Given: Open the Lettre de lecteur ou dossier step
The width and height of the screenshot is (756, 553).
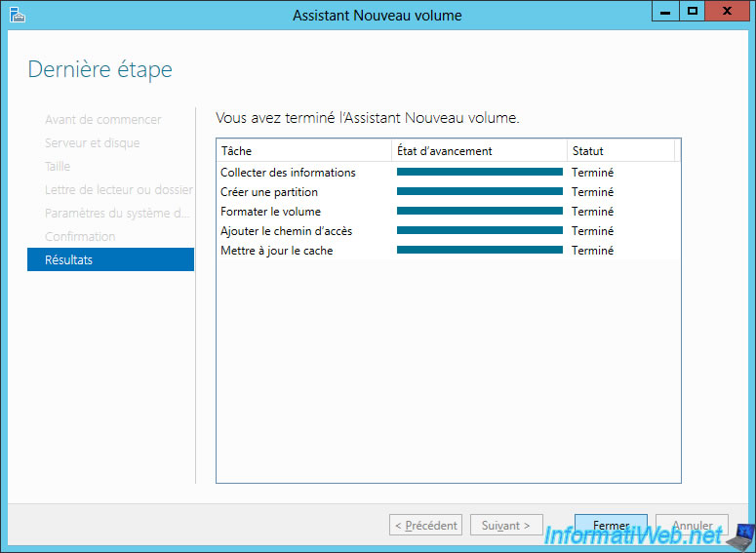Looking at the screenshot, I should [x=118, y=189].
